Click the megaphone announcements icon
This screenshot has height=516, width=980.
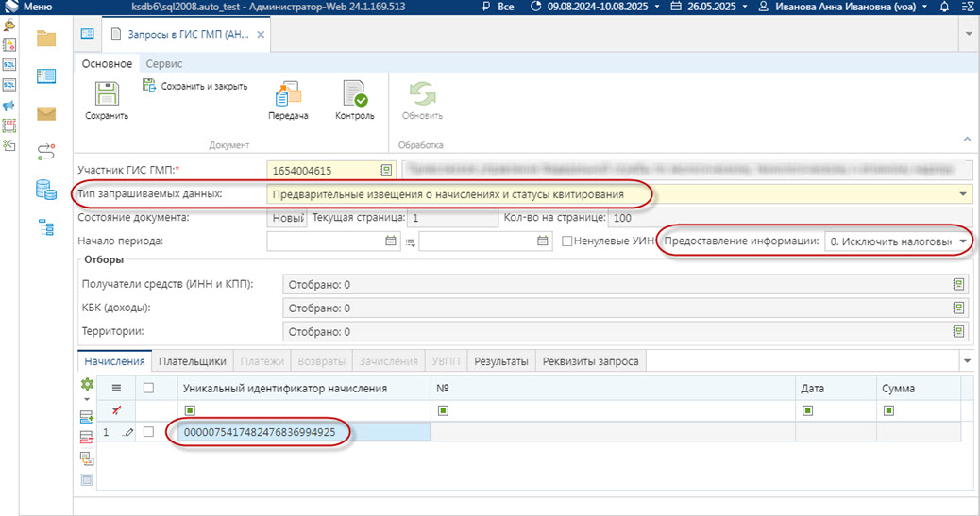tap(9, 106)
